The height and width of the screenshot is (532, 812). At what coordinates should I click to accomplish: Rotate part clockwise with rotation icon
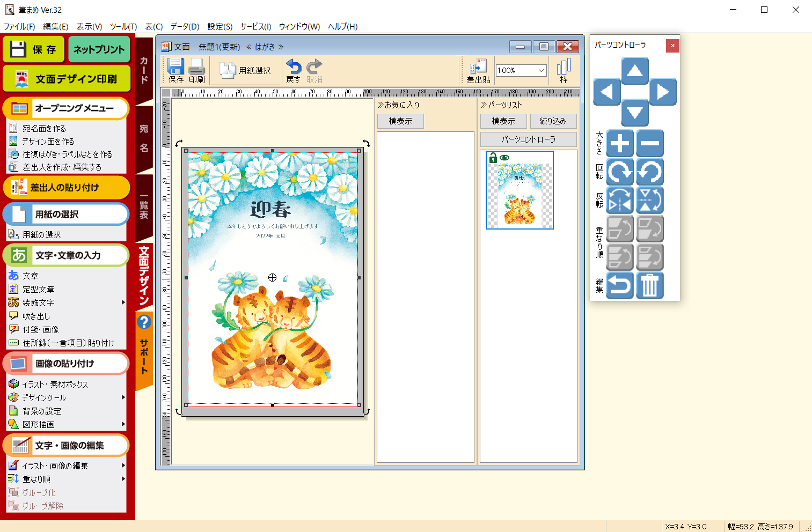coord(620,172)
